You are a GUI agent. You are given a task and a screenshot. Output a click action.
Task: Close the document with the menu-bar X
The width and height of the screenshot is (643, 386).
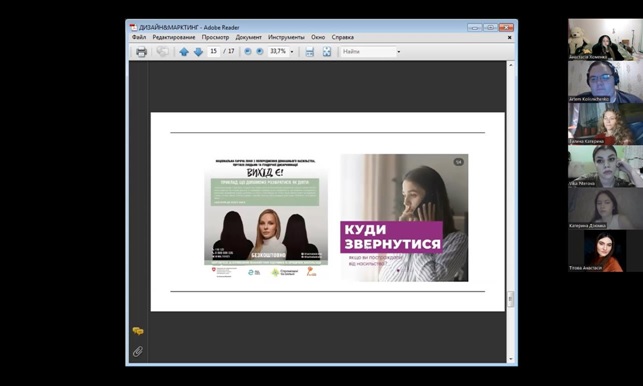click(509, 37)
